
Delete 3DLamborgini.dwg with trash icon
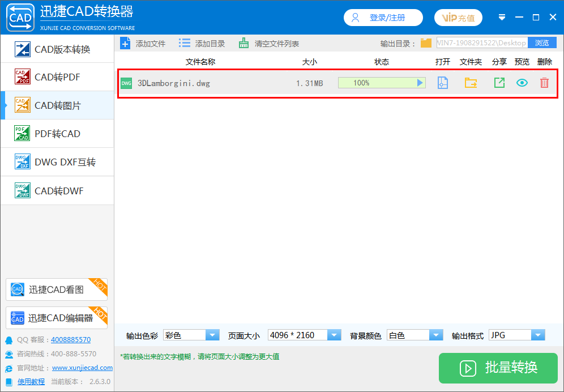pyautogui.click(x=544, y=83)
